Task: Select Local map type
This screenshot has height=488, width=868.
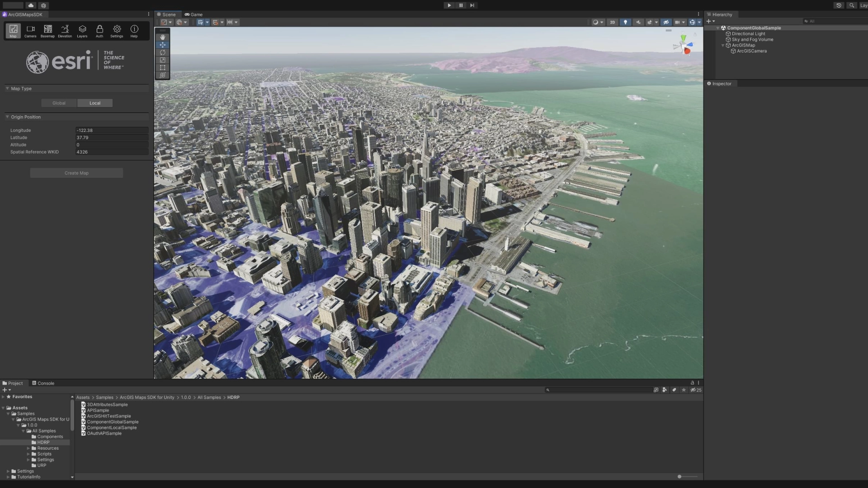Action: tap(95, 103)
